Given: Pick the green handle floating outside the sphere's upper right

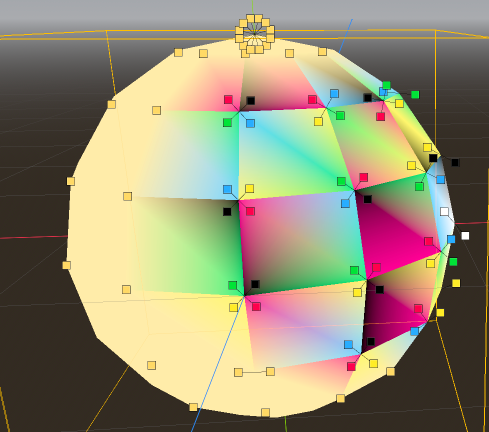Looking at the screenshot, I should tap(415, 95).
